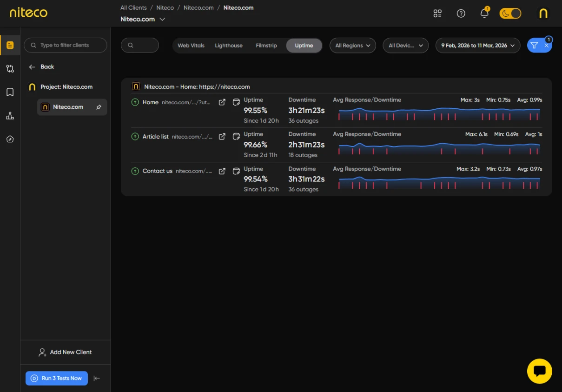
Task: Click the Article list row title
Action: (x=156, y=137)
